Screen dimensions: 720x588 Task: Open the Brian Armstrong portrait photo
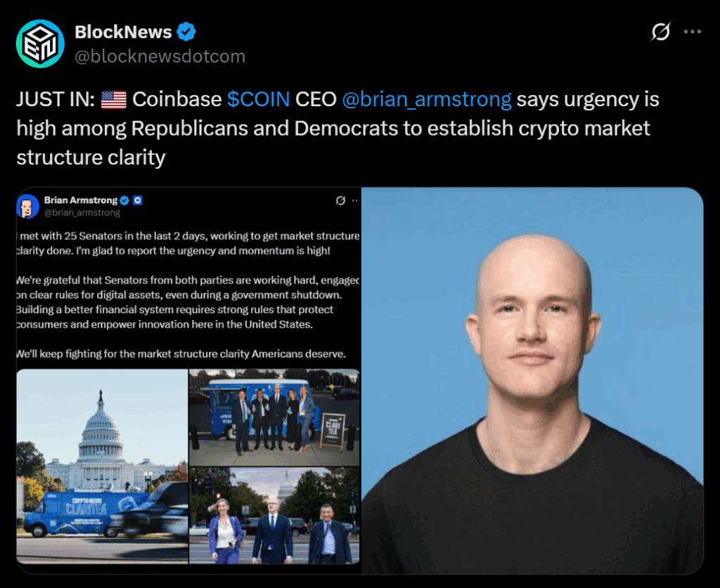coord(532,381)
